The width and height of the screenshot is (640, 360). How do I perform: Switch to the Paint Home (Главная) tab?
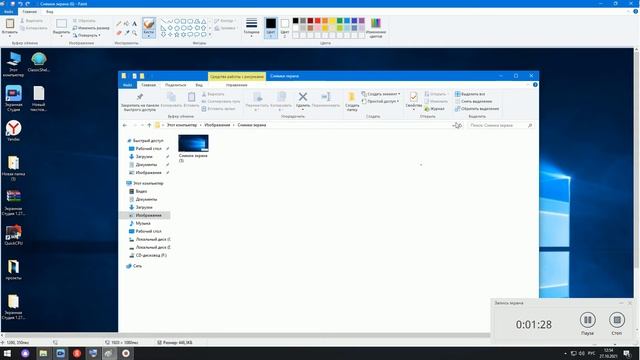pyautogui.click(x=29, y=11)
